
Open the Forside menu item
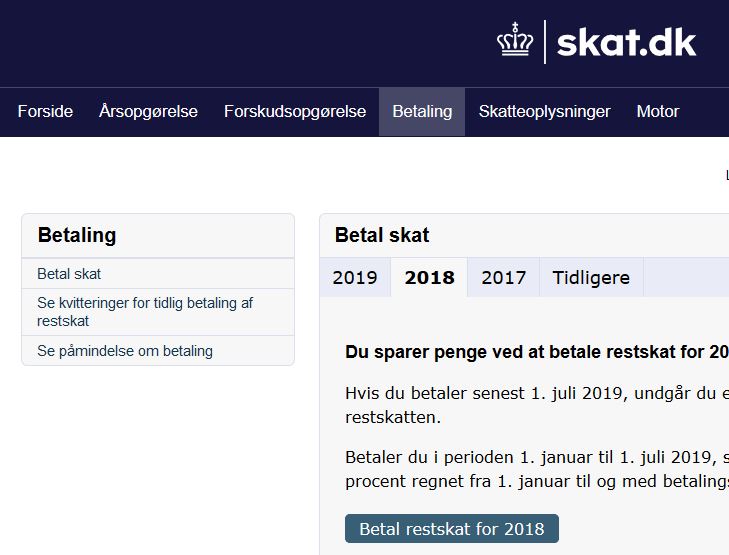click(45, 112)
